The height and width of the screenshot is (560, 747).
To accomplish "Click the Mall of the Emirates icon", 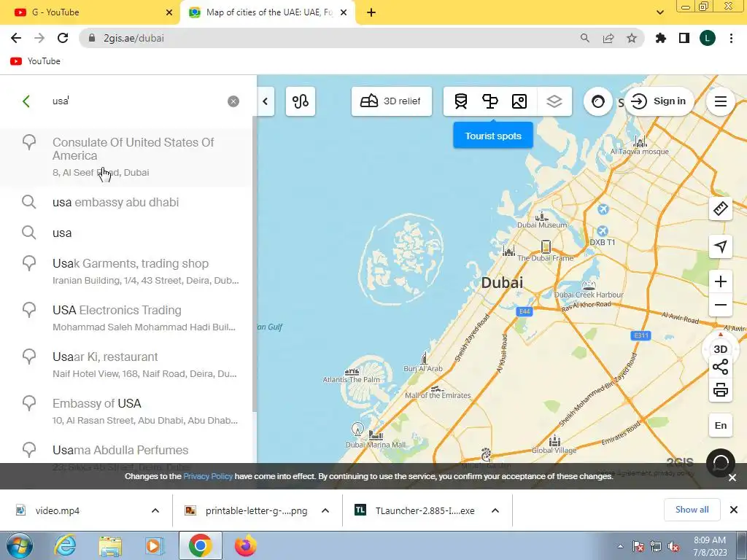I will [x=437, y=389].
